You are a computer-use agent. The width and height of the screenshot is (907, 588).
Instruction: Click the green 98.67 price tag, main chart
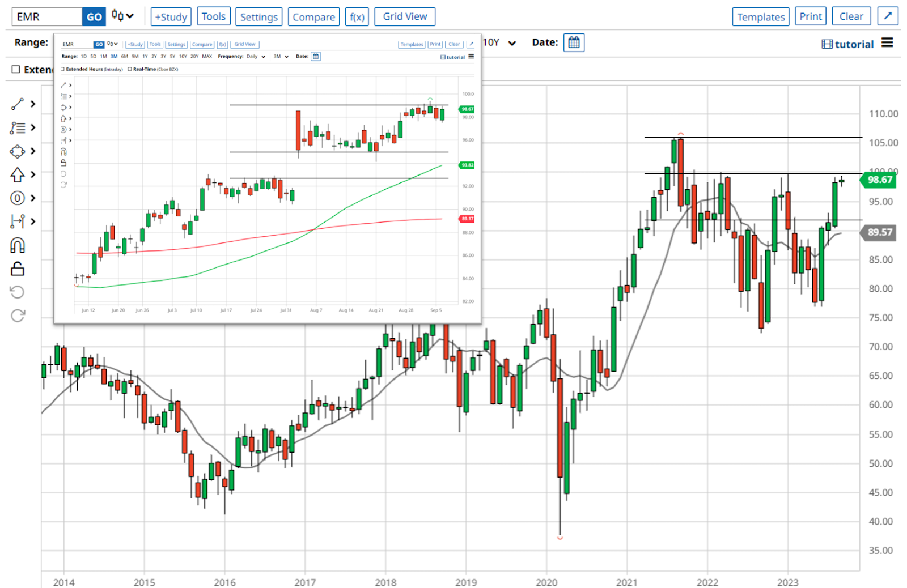coord(878,180)
